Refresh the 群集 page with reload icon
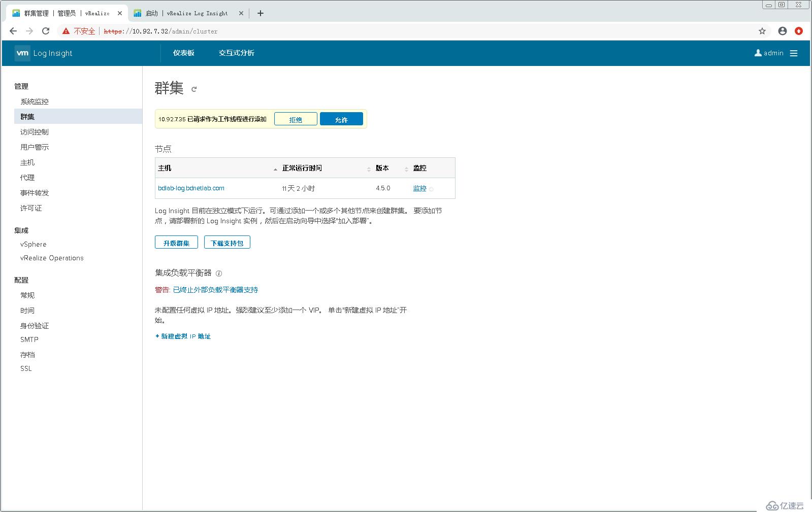The height and width of the screenshot is (512, 812). [x=194, y=89]
